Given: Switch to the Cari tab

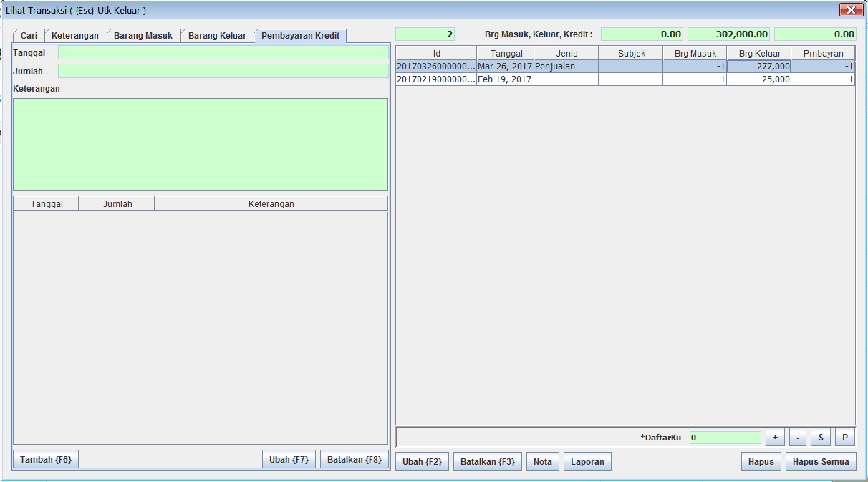Looking at the screenshot, I should [x=29, y=36].
